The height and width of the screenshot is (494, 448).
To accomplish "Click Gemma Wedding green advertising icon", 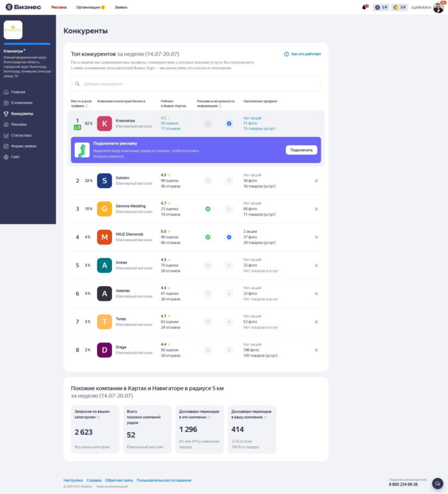I will [x=207, y=209].
